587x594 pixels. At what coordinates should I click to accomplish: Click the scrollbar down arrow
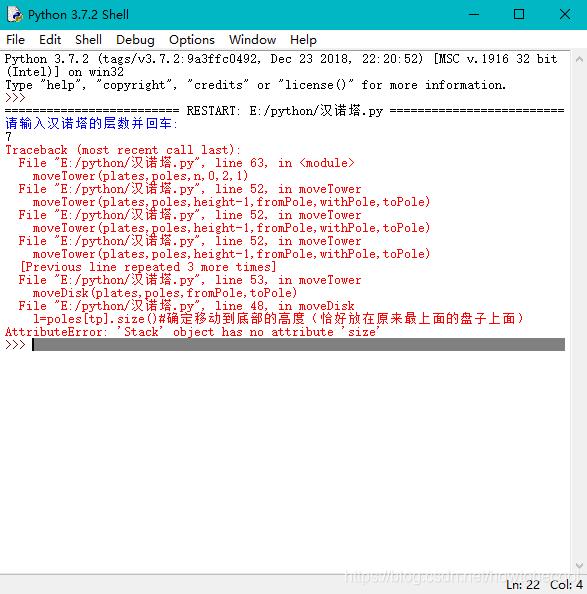click(x=579, y=566)
